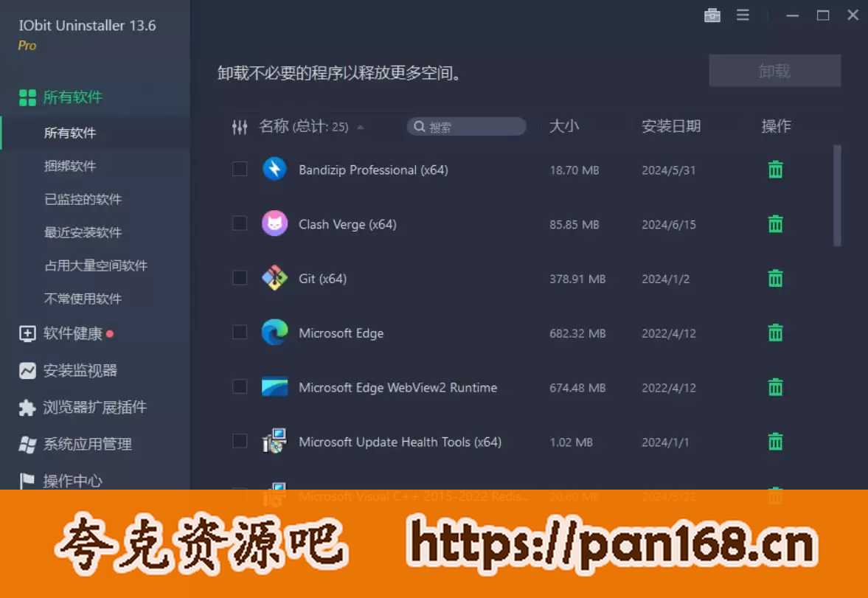Click the Git (x64) name text
The image size is (868, 598).
tap(322, 279)
